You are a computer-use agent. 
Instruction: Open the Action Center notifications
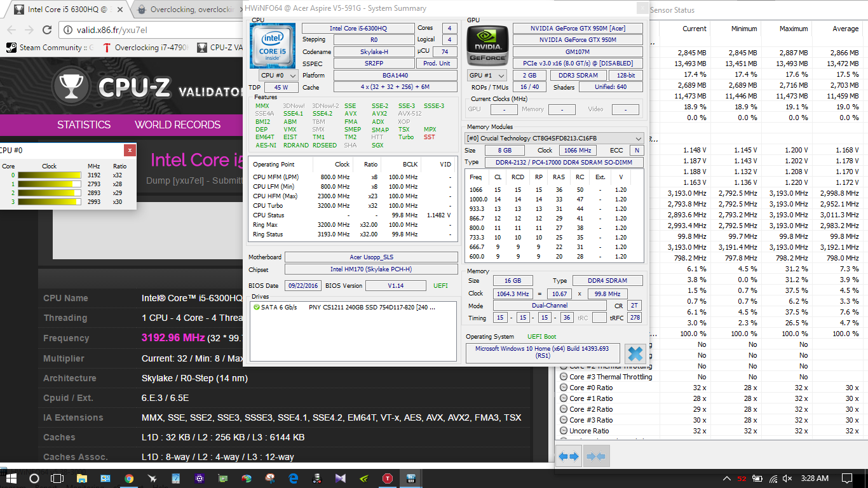pyautogui.click(x=846, y=478)
